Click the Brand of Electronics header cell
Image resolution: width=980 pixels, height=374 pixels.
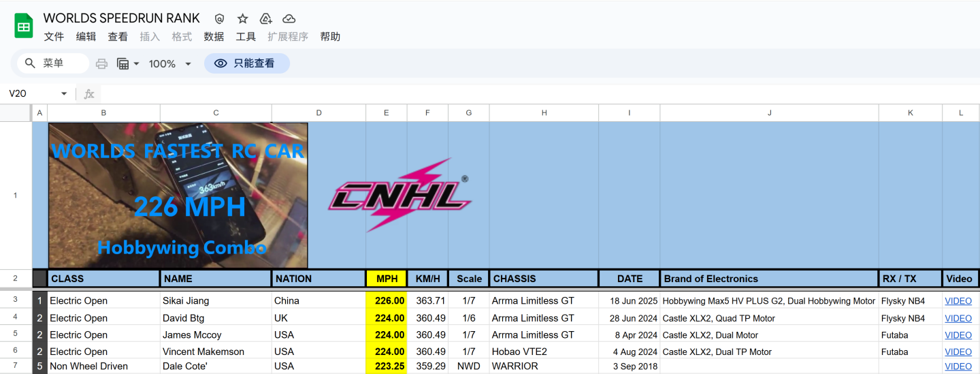coord(770,279)
